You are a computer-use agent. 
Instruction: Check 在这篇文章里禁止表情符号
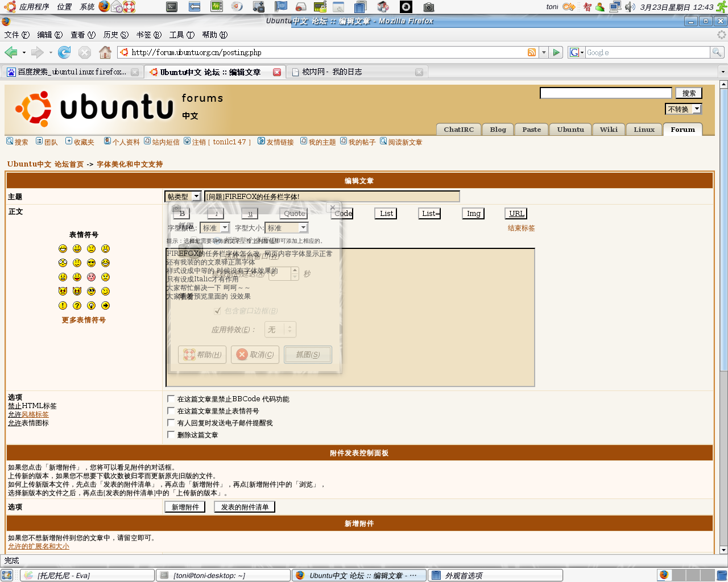171,411
